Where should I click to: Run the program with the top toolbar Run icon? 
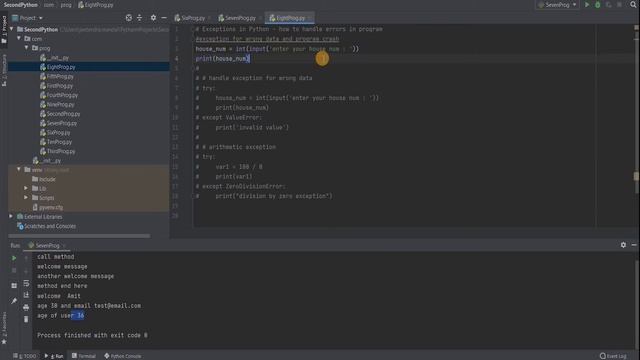point(587,5)
